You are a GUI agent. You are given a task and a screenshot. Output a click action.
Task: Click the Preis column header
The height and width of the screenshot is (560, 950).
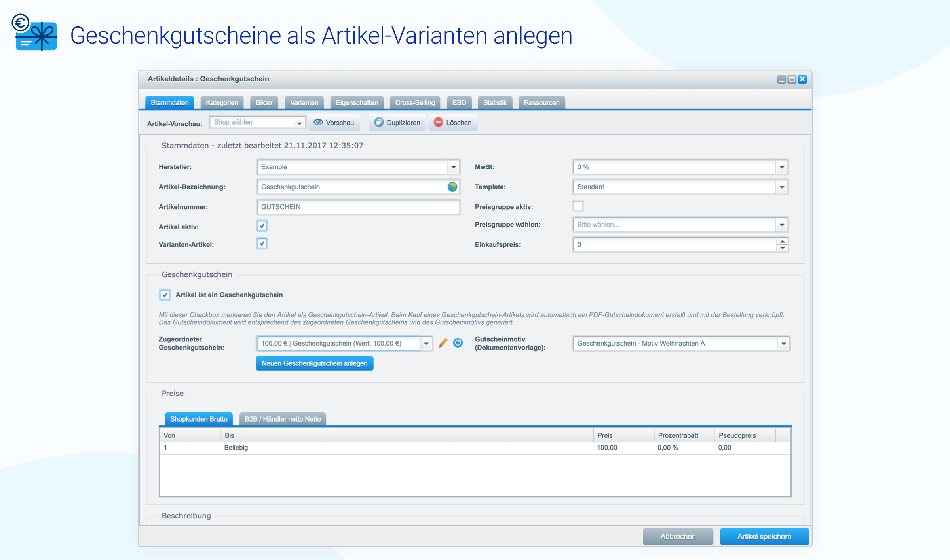[623, 435]
